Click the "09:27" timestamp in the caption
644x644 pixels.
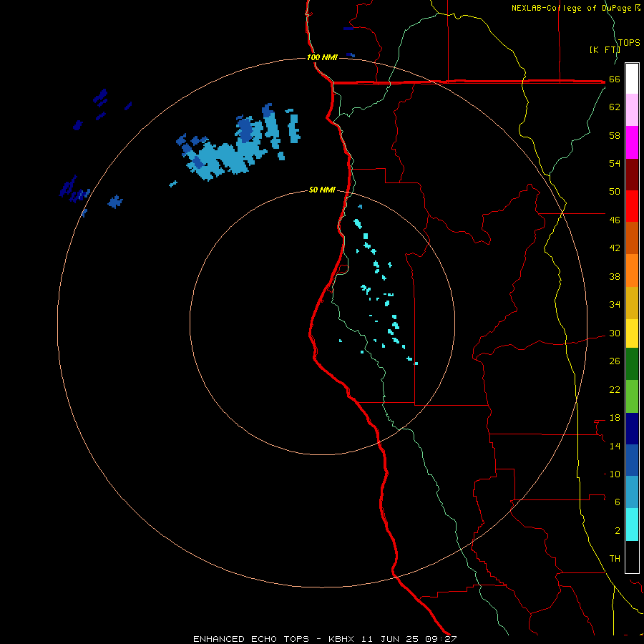441,639
